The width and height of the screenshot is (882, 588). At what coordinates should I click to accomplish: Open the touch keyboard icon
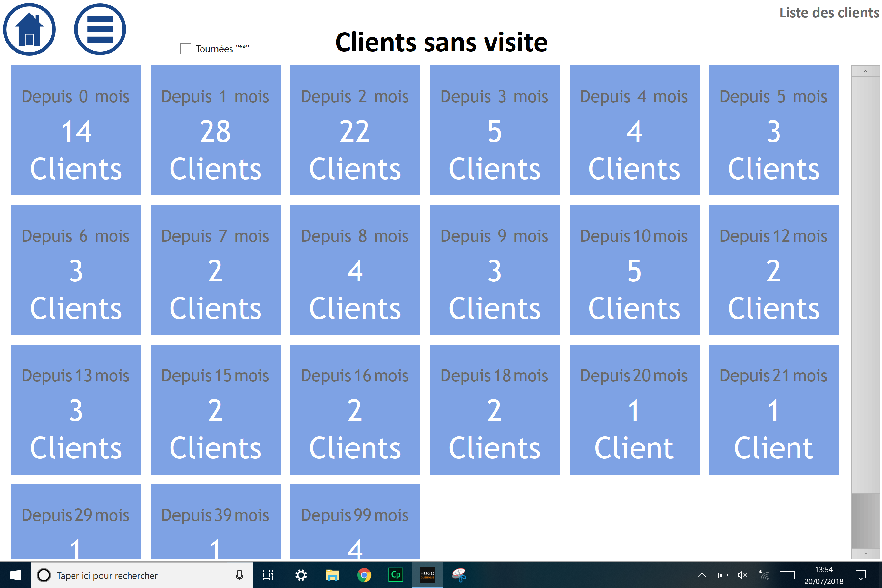pyautogui.click(x=787, y=575)
